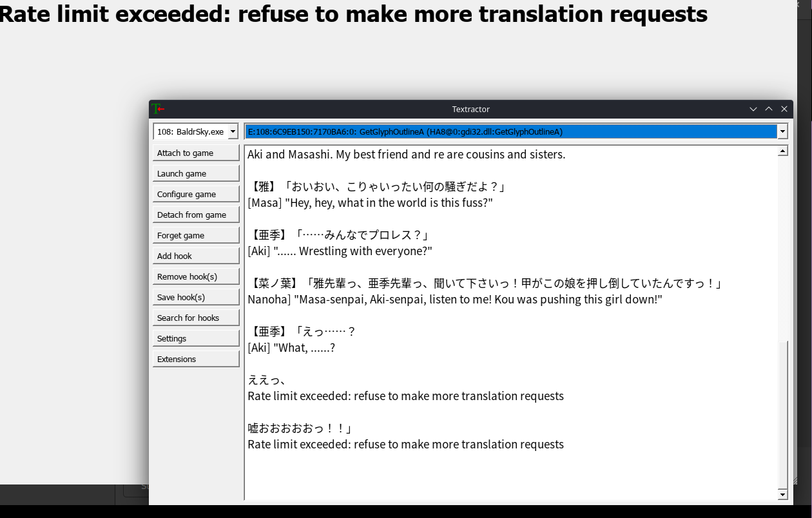Click the Textractor logo icon in title bar
The image size is (812, 518).
pyautogui.click(x=157, y=109)
